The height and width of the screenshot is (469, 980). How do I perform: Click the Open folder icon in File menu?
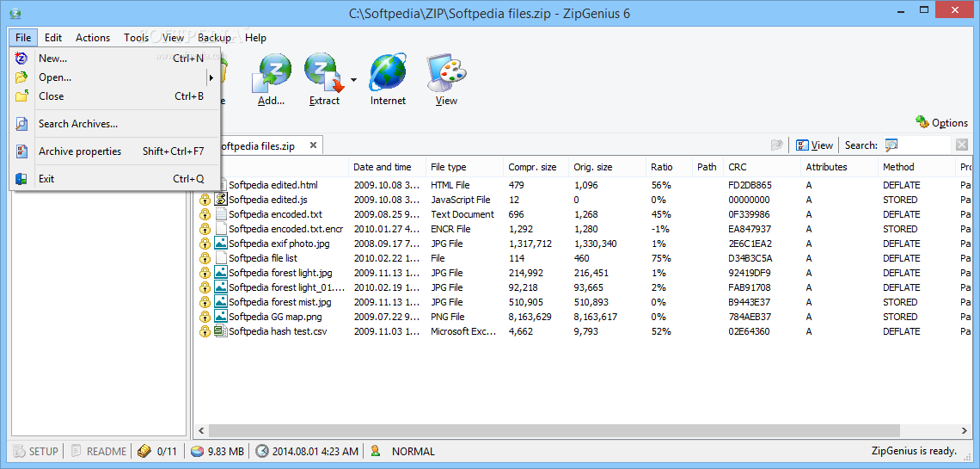click(x=21, y=77)
